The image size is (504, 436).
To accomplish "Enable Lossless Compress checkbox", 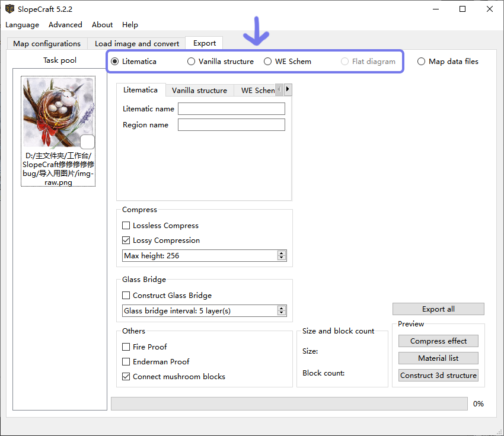I will (126, 226).
